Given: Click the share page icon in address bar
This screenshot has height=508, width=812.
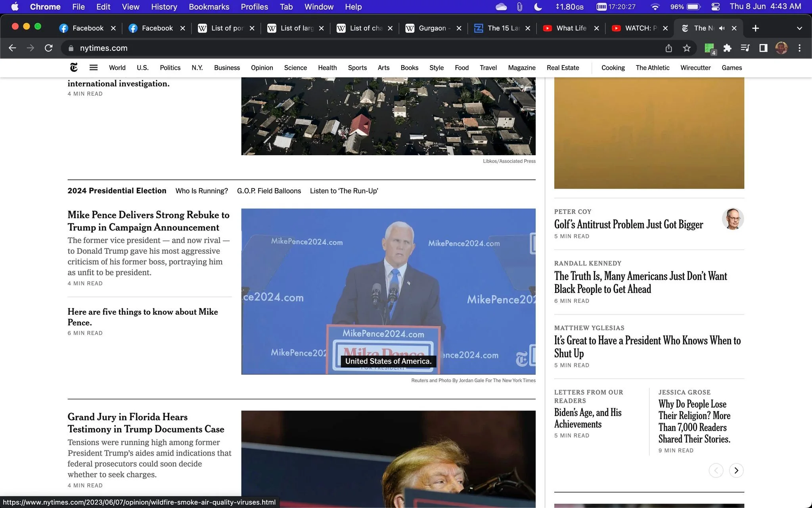Looking at the screenshot, I should coord(668,48).
